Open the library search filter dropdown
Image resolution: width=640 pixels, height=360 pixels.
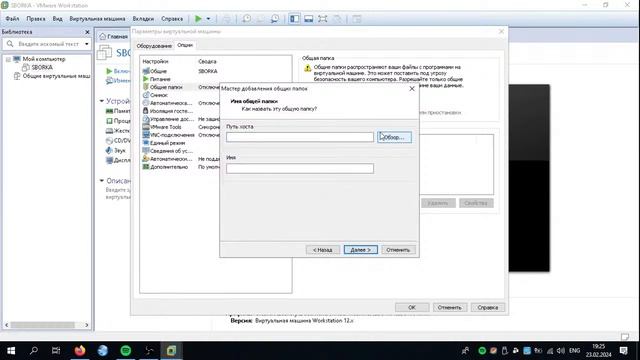pyautogui.click(x=87, y=44)
